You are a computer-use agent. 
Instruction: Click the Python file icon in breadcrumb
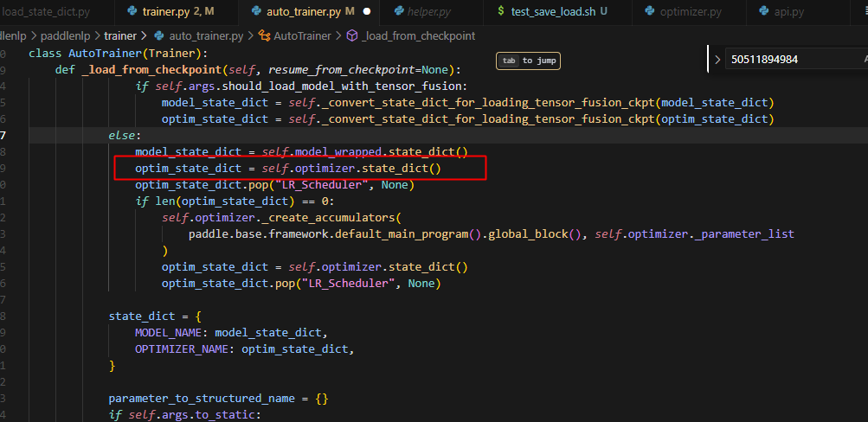pyautogui.click(x=159, y=36)
